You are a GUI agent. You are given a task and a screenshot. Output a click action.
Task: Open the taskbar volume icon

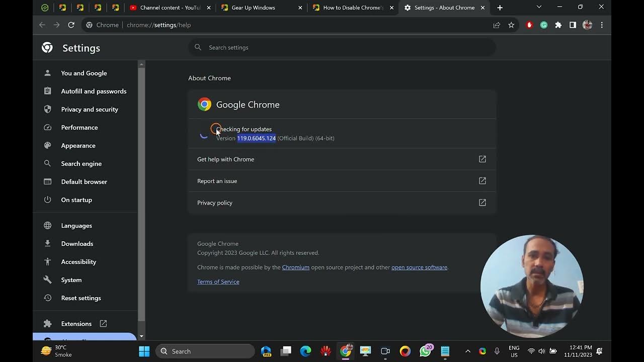pos(541,351)
